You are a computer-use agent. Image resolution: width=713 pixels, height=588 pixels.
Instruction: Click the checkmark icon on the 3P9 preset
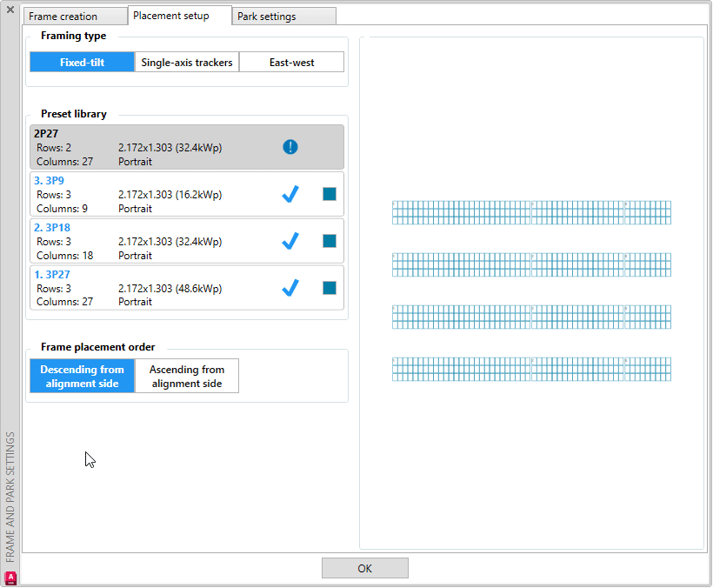click(x=290, y=193)
